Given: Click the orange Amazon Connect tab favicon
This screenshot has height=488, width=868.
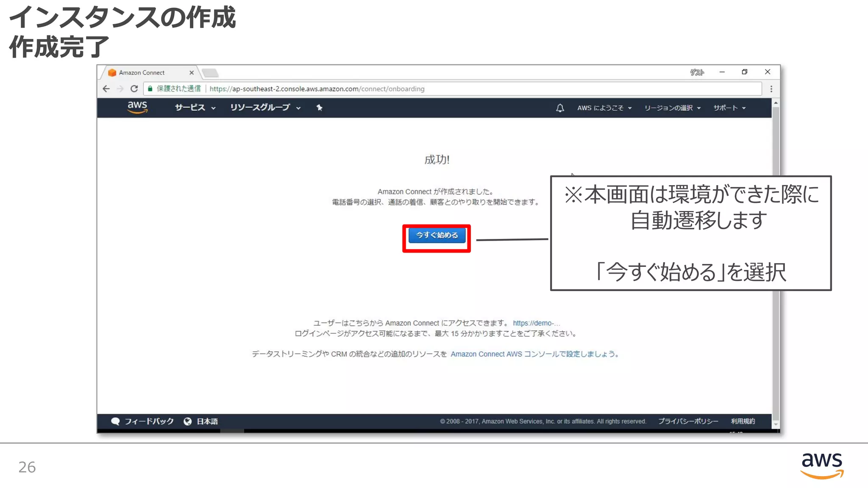Looking at the screenshot, I should 112,73.
